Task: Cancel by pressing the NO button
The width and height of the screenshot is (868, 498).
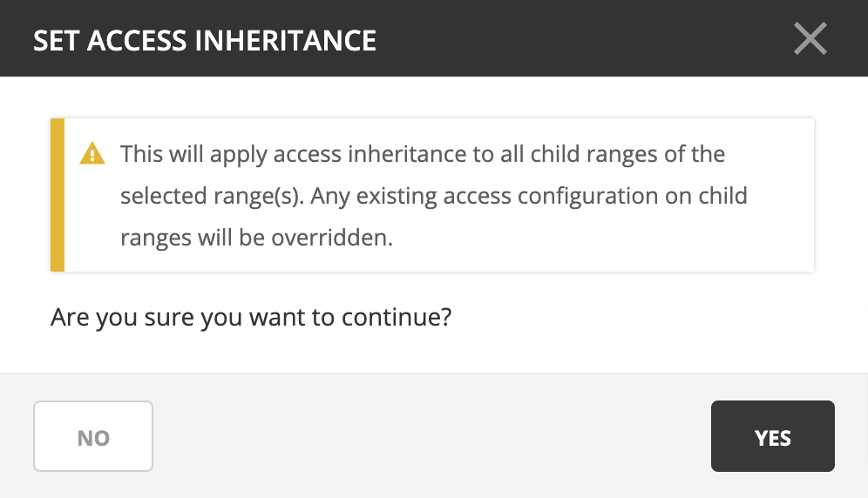Action: [x=93, y=436]
